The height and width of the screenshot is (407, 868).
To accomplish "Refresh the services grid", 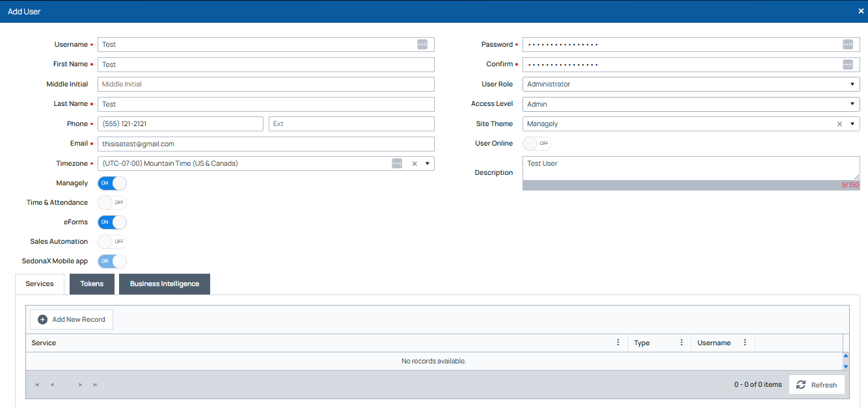I will (x=817, y=385).
